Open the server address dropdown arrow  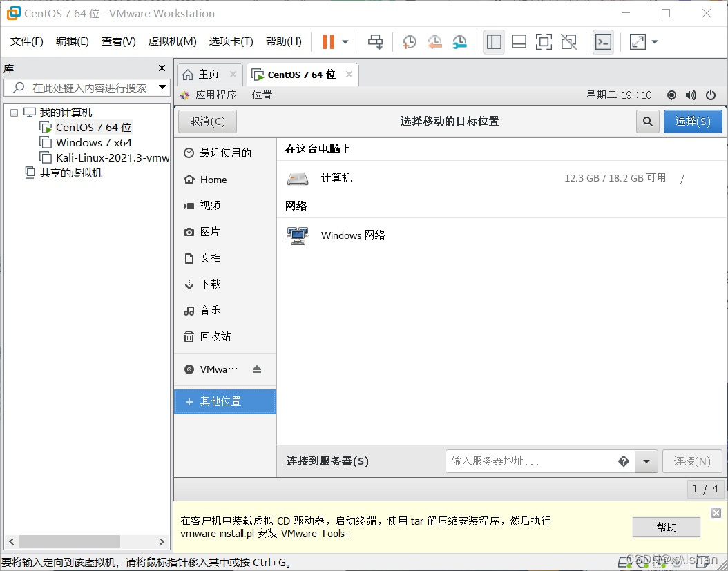tap(646, 461)
